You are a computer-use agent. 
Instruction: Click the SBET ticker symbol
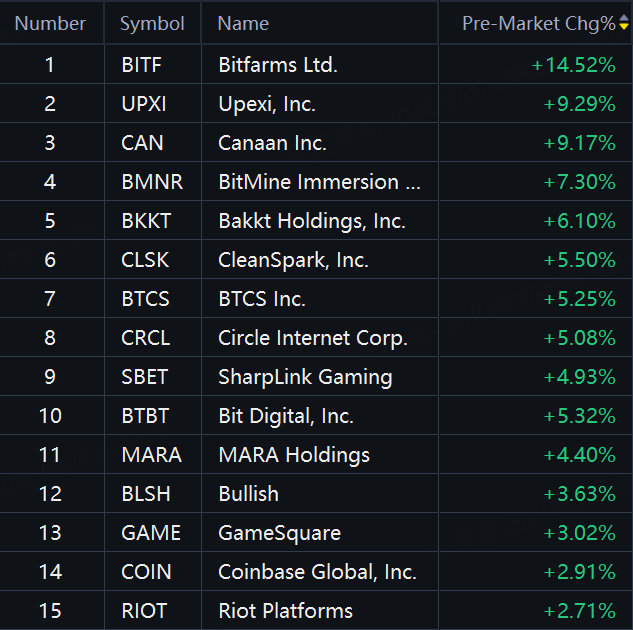tap(145, 377)
